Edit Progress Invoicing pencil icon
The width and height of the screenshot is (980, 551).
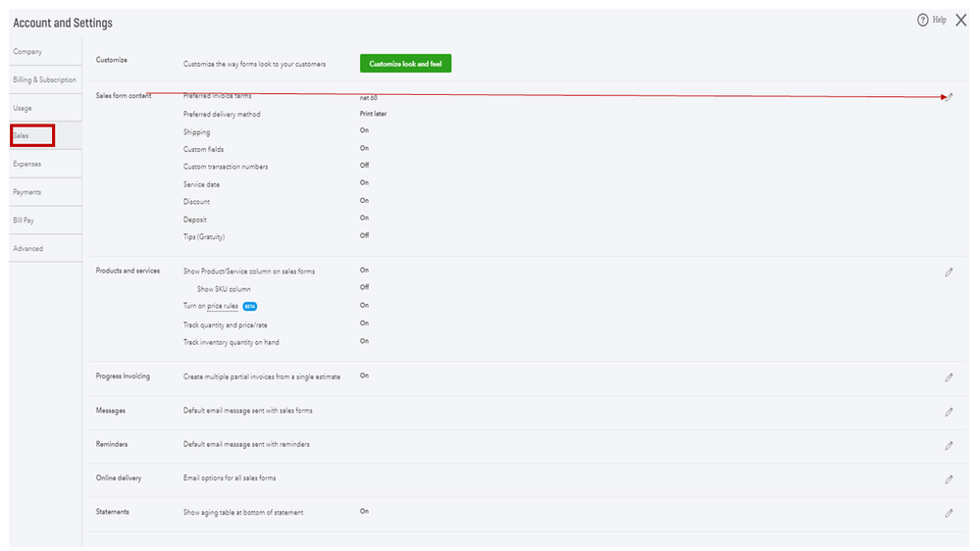pos(949,377)
